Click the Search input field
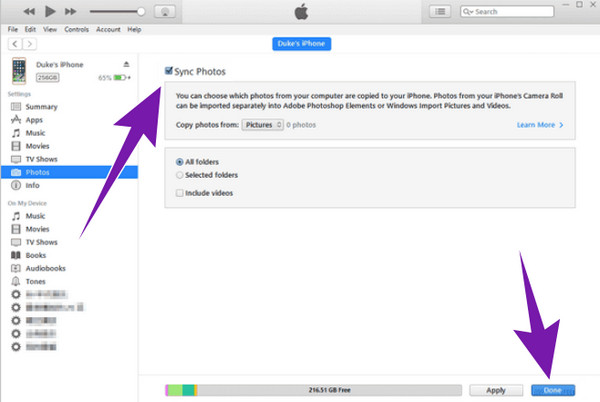This screenshot has width=600, height=402. pos(507,11)
